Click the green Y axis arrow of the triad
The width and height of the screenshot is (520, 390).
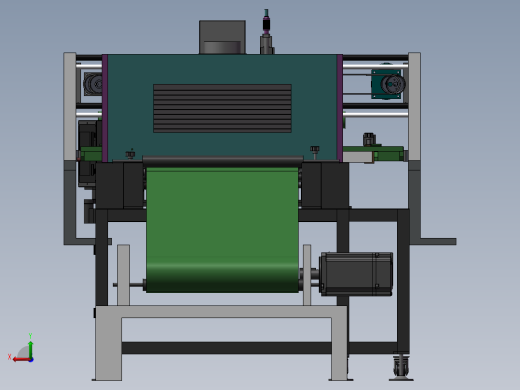[x=30, y=349]
